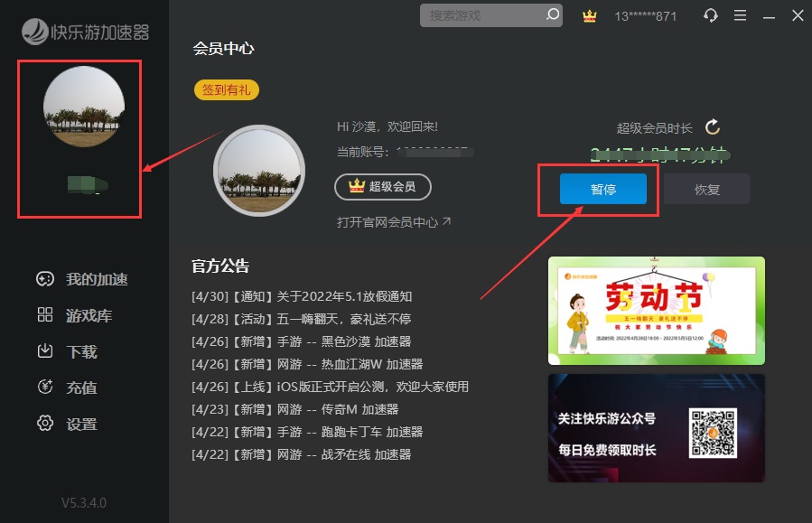Minimize the accelerator window

(769, 17)
